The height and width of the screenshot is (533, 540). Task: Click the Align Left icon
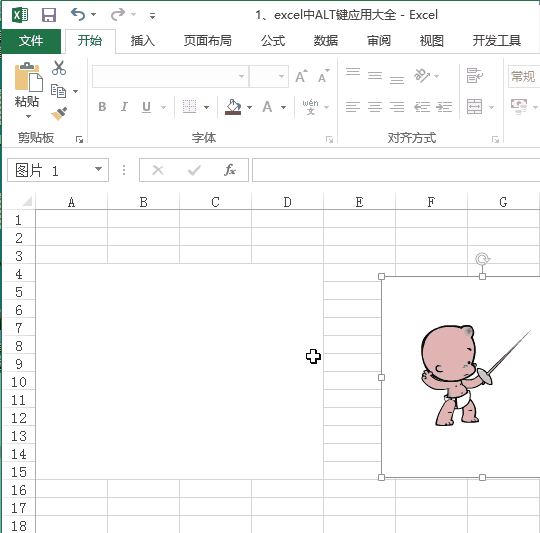(353, 107)
